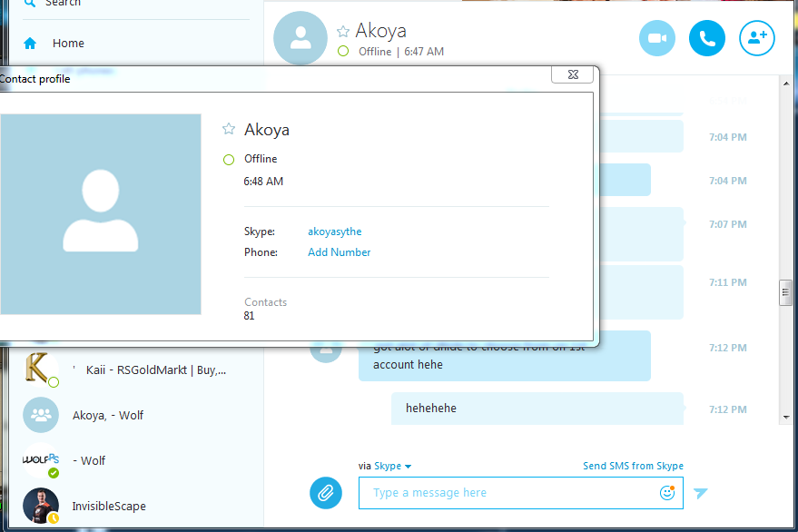Click scrollbar down arrow in chat

(786, 418)
